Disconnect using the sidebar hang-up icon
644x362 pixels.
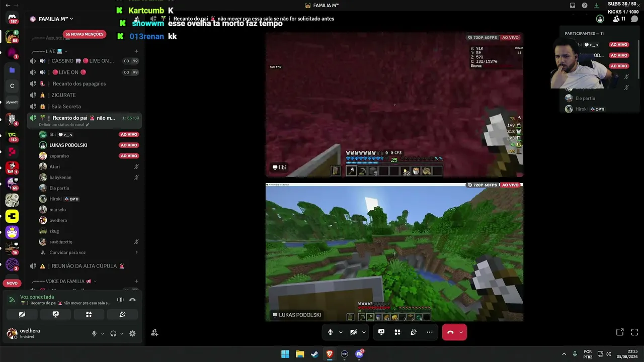pos(132,300)
